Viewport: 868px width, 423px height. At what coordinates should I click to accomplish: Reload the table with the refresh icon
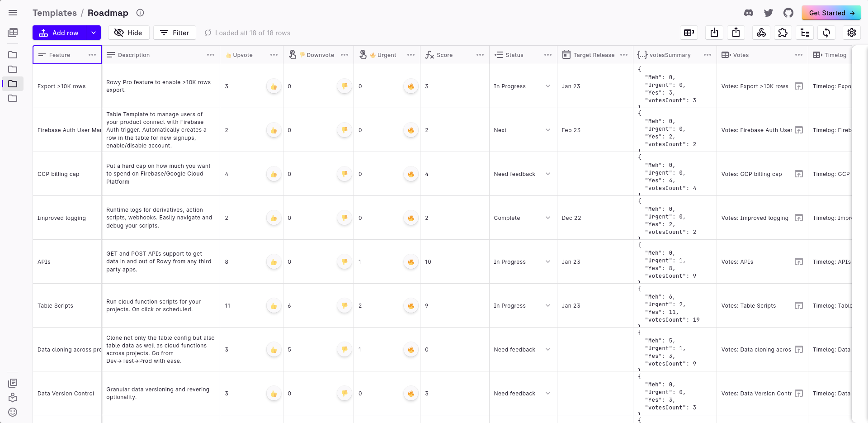coord(827,33)
